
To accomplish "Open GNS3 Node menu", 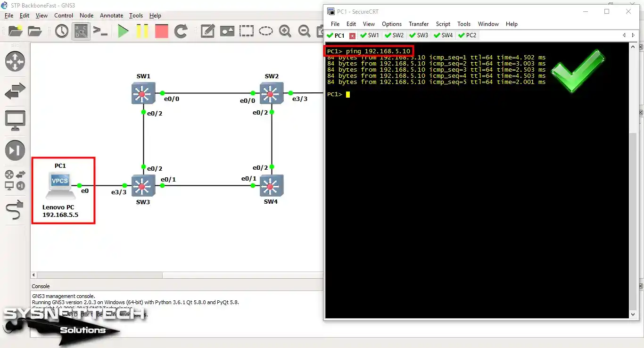I will pyautogui.click(x=87, y=16).
